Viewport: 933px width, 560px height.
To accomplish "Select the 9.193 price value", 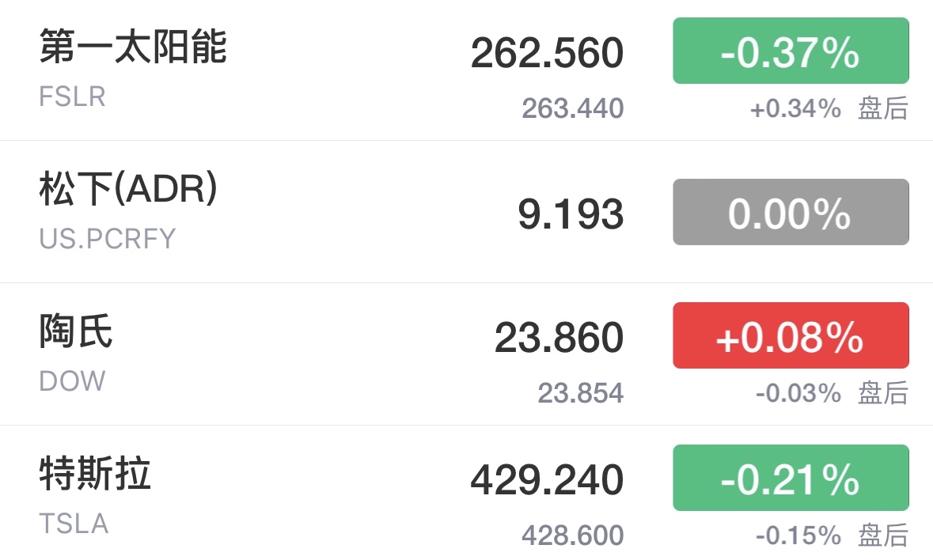I will point(571,214).
